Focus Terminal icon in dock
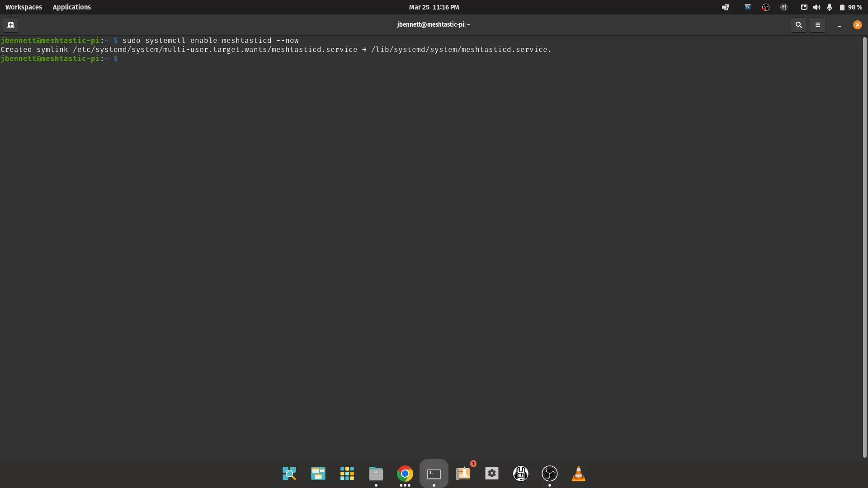The image size is (868, 488). pos(434,474)
